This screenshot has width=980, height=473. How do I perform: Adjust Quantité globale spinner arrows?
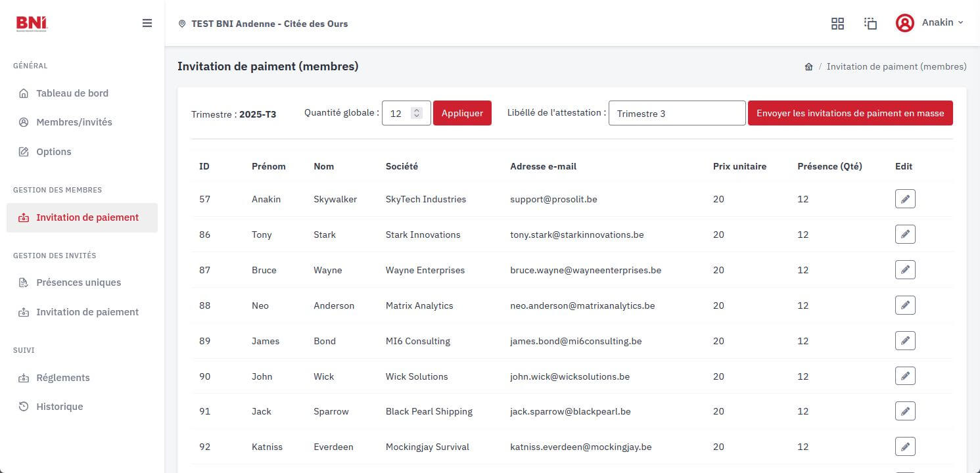tap(416, 113)
